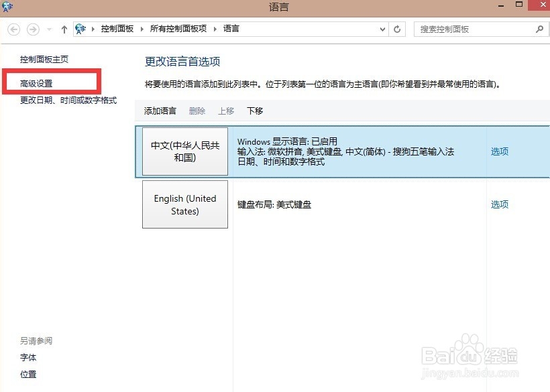Open 字体 under 另请参阅
Image resolution: width=550 pixels, height=392 pixels.
click(28, 357)
